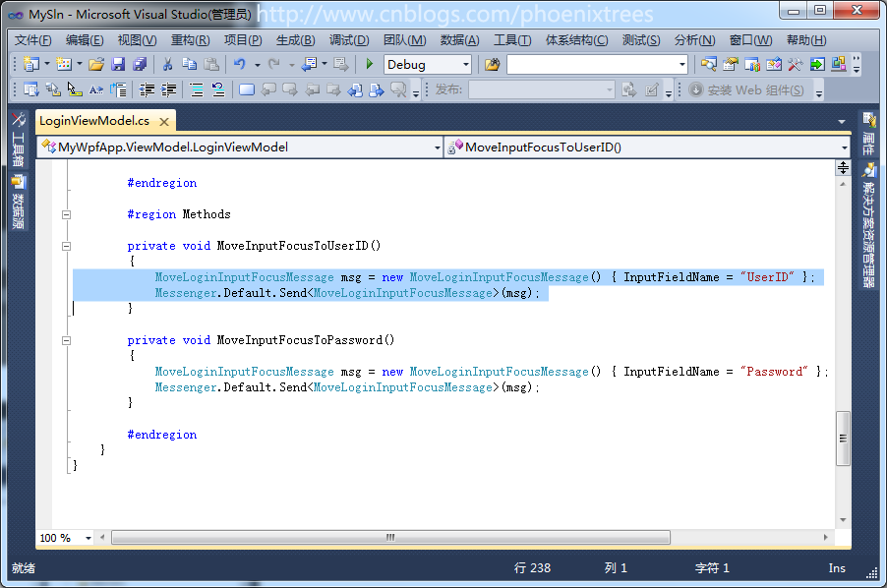Toggle bookmark with the blue rectangle icon
Image resolution: width=887 pixels, height=588 pixels.
pyautogui.click(x=247, y=89)
